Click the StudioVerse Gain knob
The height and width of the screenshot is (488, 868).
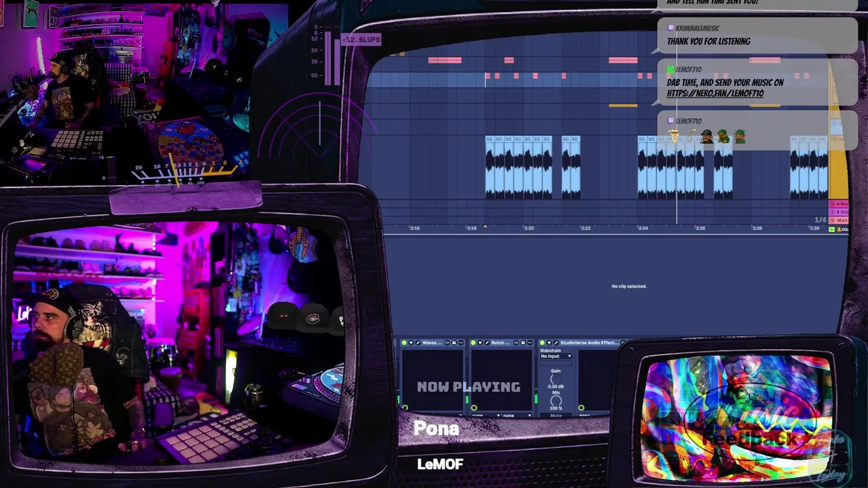tap(556, 379)
